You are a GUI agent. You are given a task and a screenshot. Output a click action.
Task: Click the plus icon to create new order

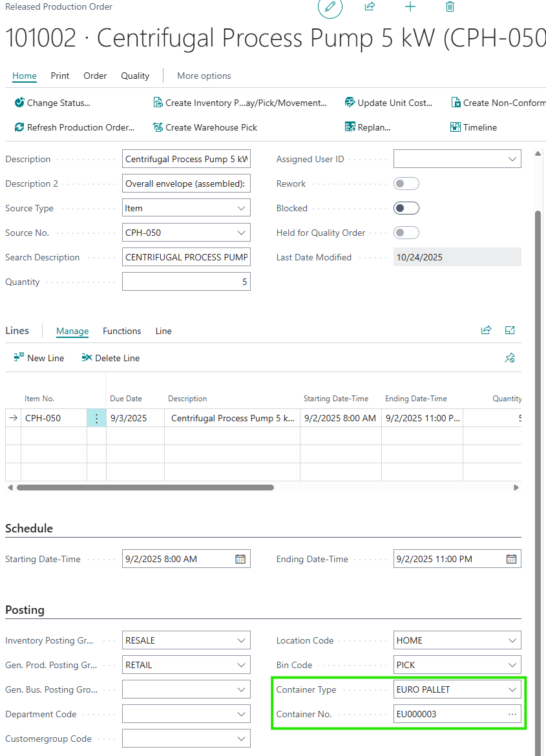coord(410,6)
